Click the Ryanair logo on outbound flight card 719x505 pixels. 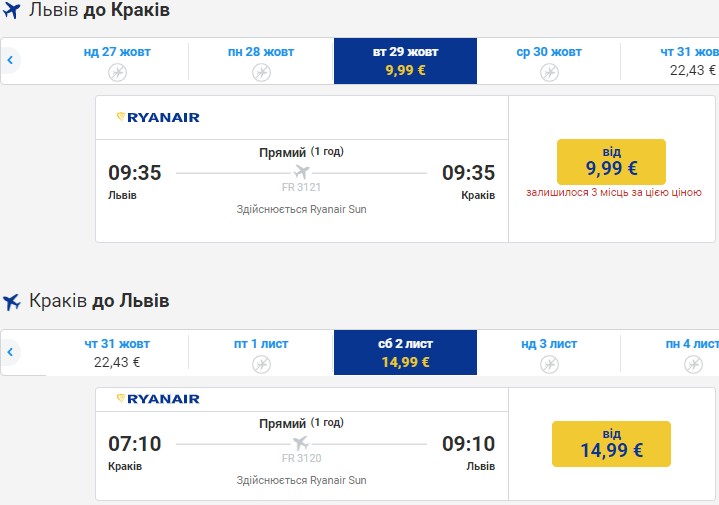[x=158, y=117]
